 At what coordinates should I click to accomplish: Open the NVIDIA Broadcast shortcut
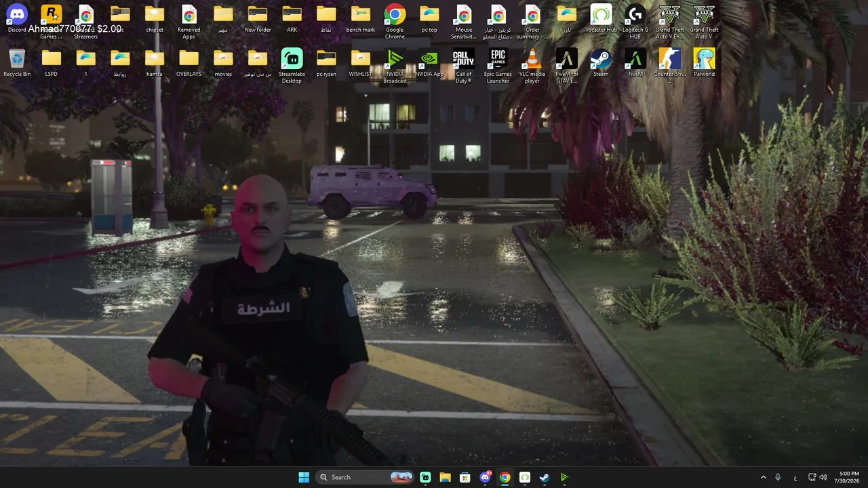(x=395, y=66)
